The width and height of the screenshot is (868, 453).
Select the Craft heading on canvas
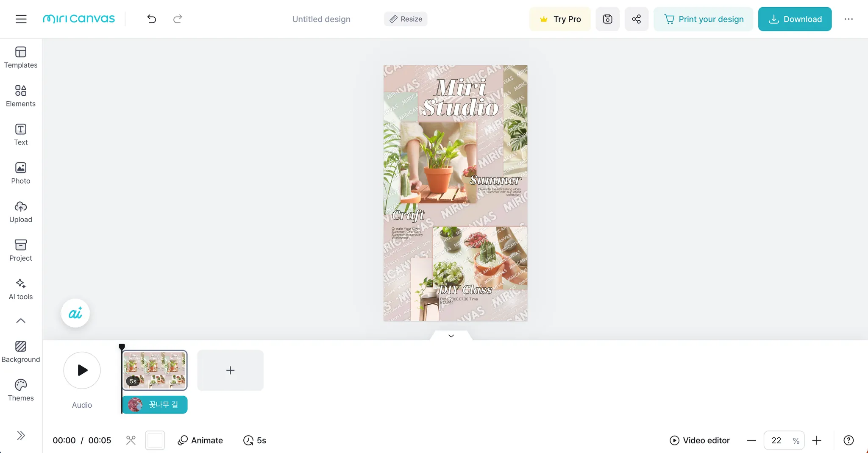click(x=408, y=215)
